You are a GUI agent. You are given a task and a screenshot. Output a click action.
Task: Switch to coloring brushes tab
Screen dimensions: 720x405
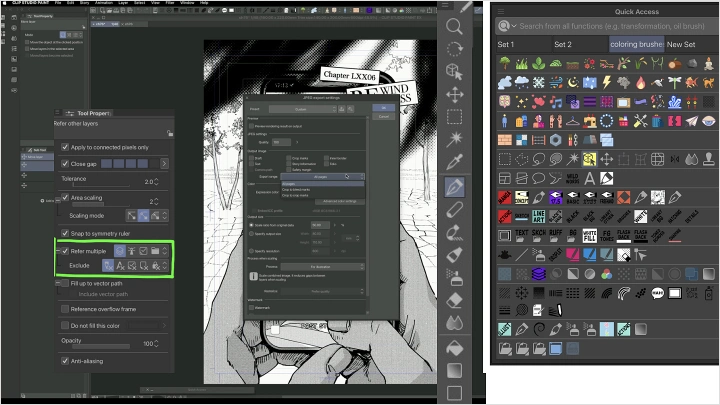pyautogui.click(x=636, y=45)
